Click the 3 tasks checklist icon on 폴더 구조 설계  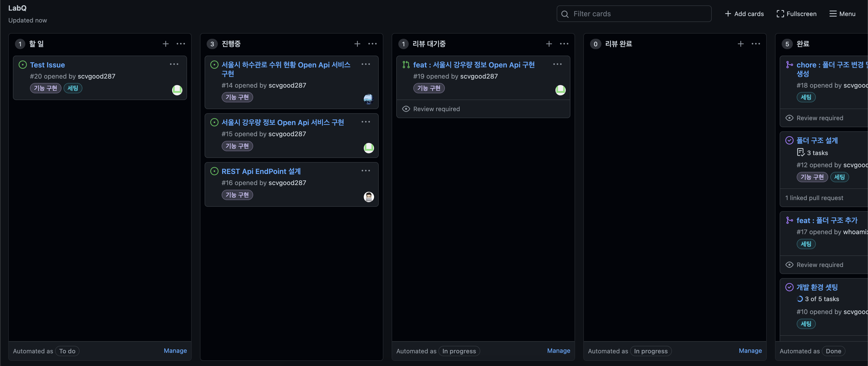point(801,153)
